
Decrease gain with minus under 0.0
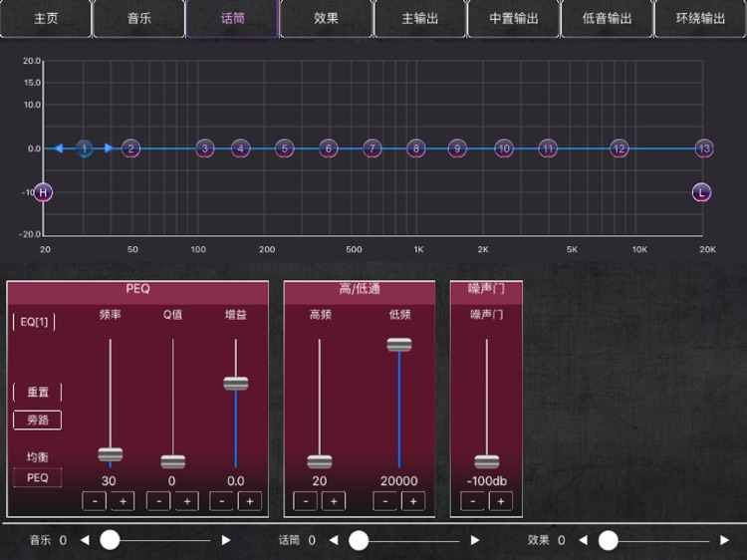(221, 501)
